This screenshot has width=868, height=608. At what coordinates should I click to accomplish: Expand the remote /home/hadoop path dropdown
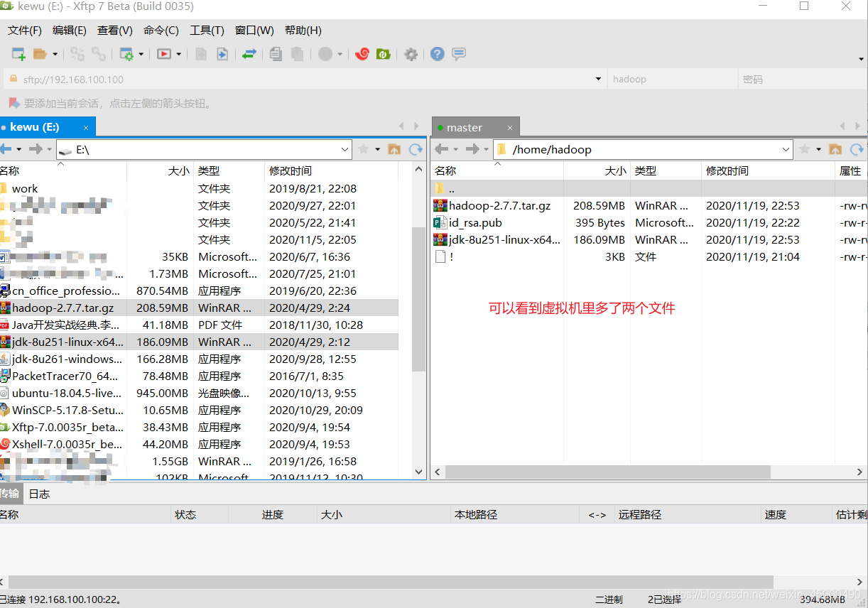pos(786,149)
